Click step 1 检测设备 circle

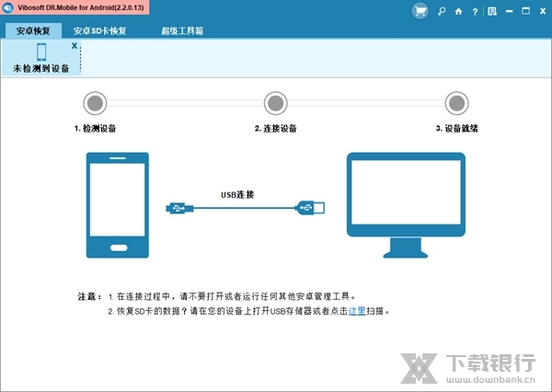click(95, 103)
